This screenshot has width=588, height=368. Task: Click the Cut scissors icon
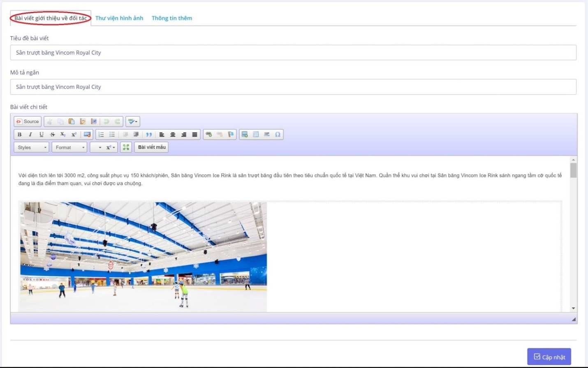49,122
